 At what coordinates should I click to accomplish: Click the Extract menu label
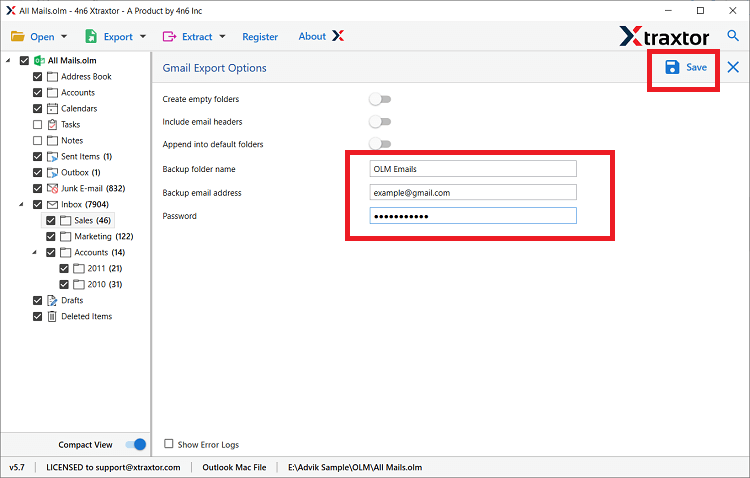197,37
